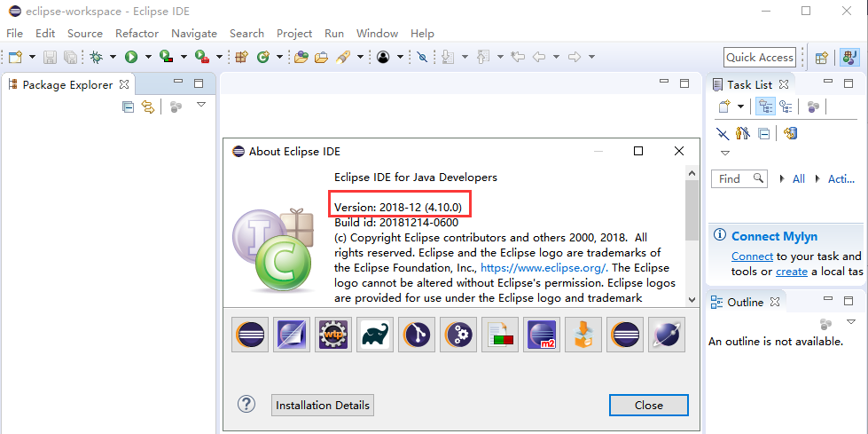Collapse all in Package Explorer
Viewport: 868px width, 434px height.
[x=128, y=107]
